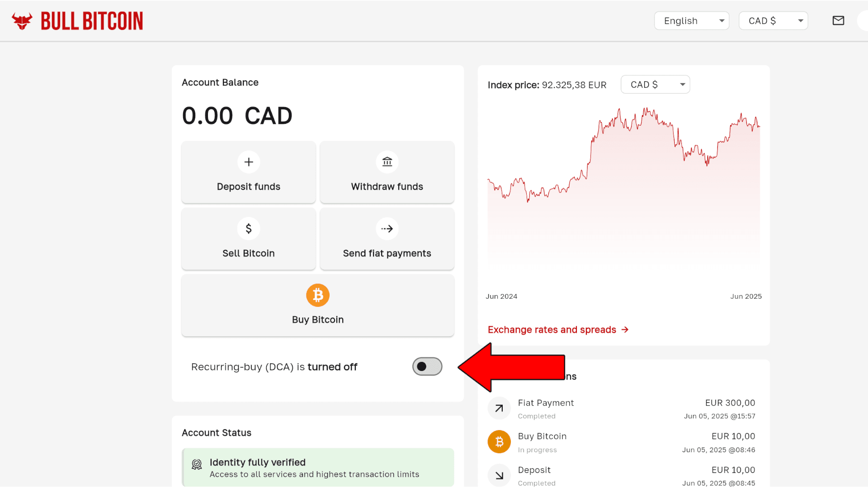The width and height of the screenshot is (868, 488).
Task: Click the Jun 2025 chart axis label
Action: click(746, 296)
